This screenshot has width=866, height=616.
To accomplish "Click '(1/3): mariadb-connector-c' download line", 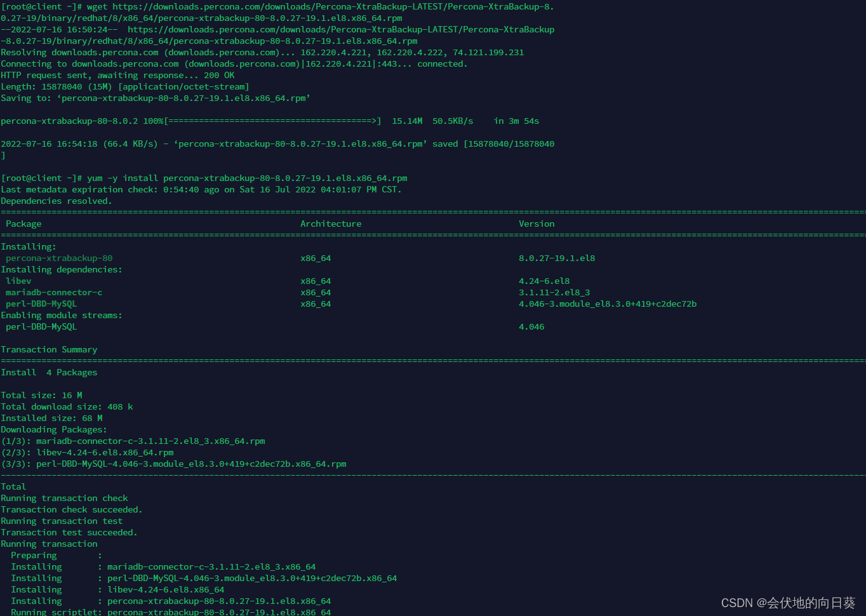I will click(133, 441).
